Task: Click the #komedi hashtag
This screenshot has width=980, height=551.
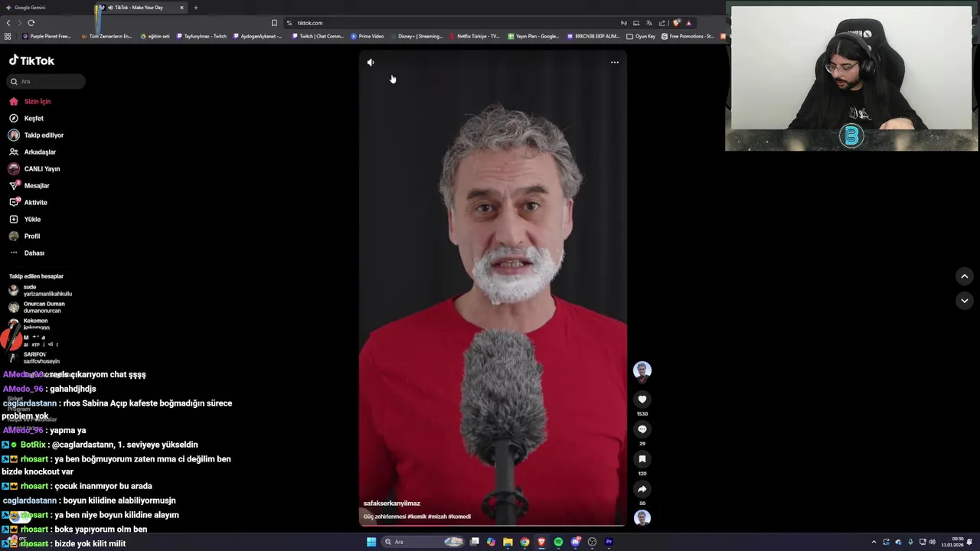Action: 459,517
